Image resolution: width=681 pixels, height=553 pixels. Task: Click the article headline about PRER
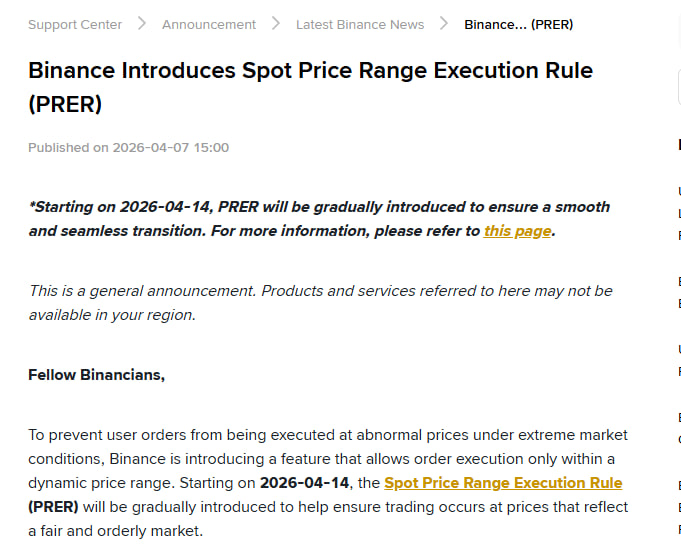click(310, 86)
